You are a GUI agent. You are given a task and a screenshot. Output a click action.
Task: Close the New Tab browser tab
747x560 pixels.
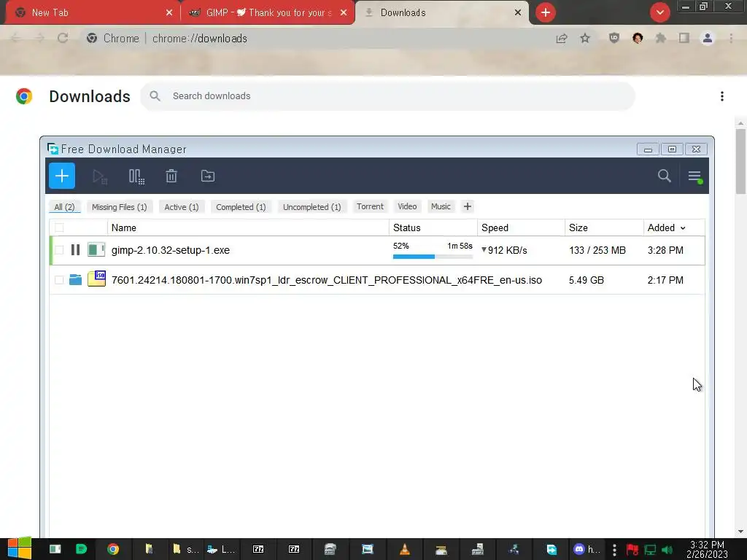click(x=169, y=12)
